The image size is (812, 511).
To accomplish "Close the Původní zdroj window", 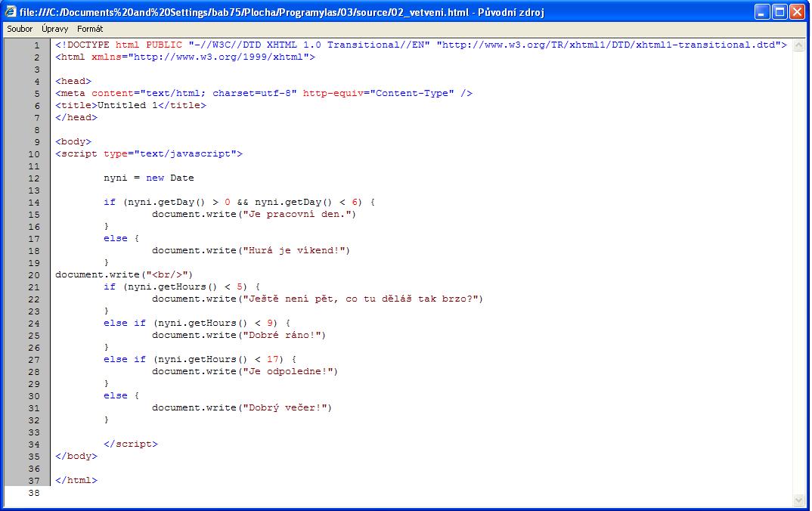I will tap(797, 11).
